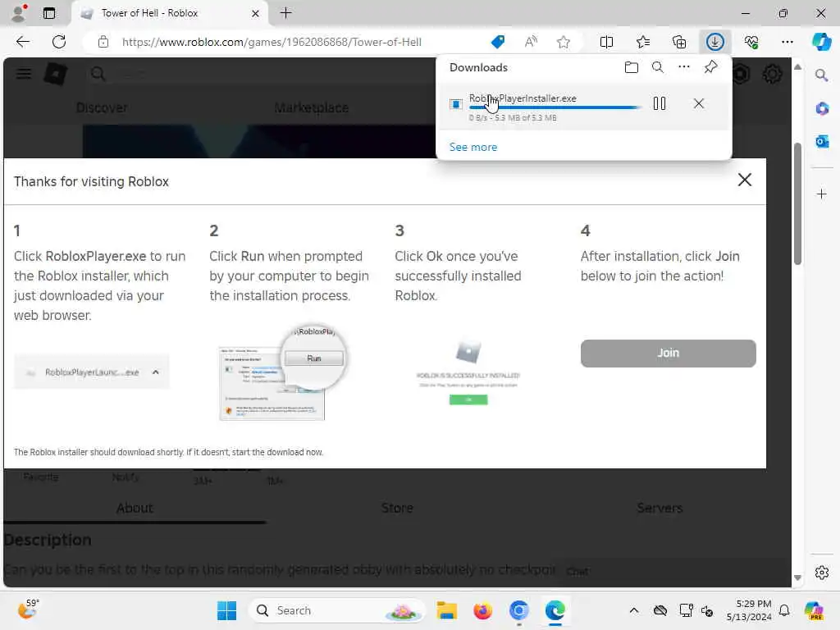Open the Collections icon
The height and width of the screenshot is (630, 840).
click(x=678, y=42)
